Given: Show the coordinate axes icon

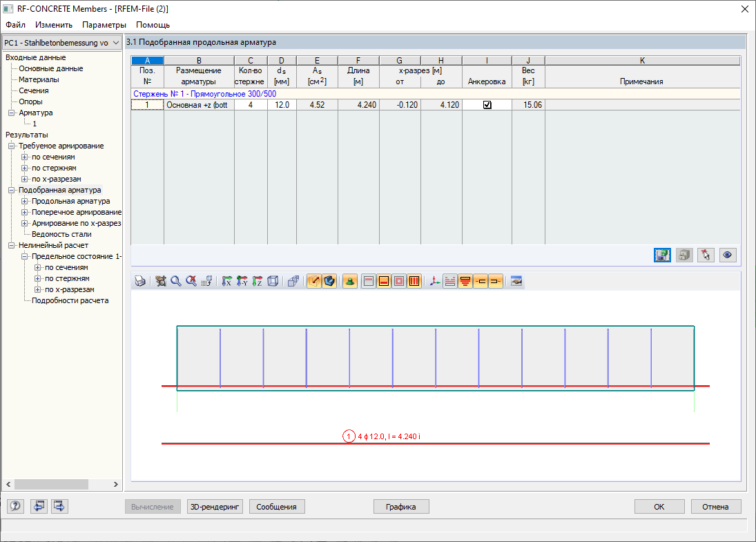Looking at the screenshot, I should [x=435, y=281].
